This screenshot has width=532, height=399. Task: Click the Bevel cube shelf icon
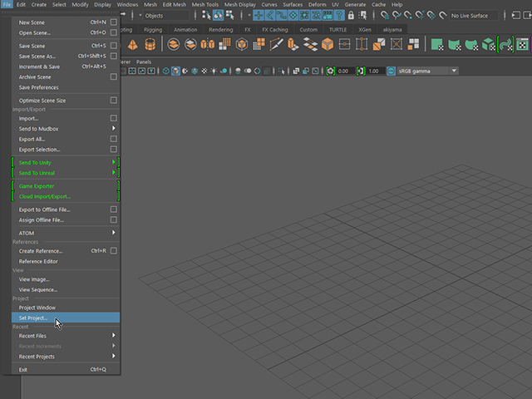pyautogui.click(x=328, y=44)
